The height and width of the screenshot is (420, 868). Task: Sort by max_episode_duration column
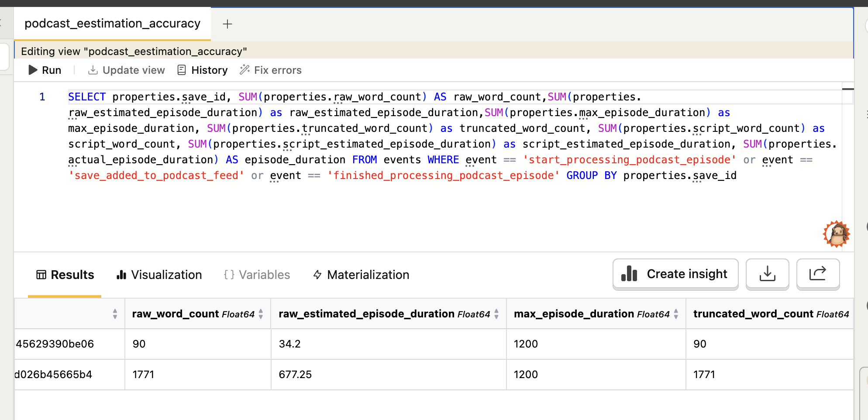pos(676,314)
